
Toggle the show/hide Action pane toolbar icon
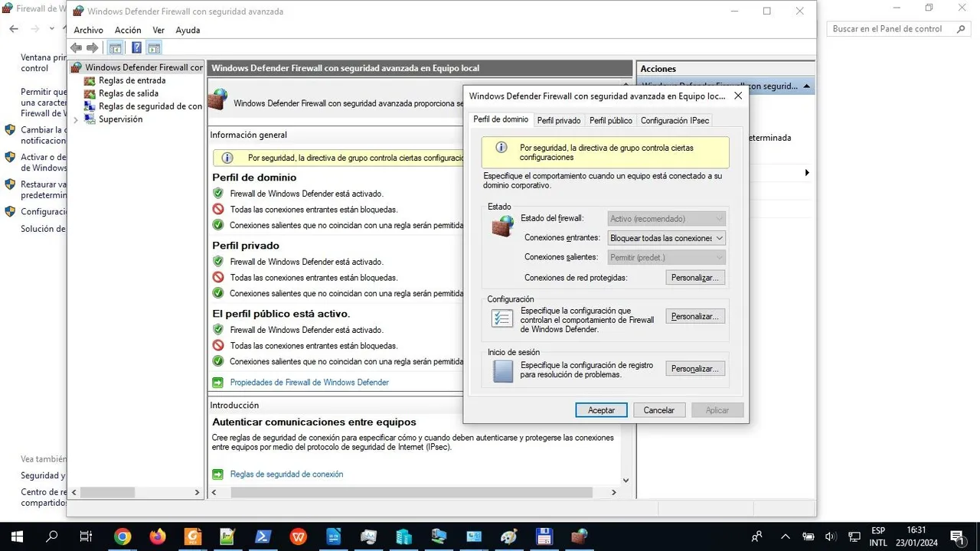coord(154,47)
